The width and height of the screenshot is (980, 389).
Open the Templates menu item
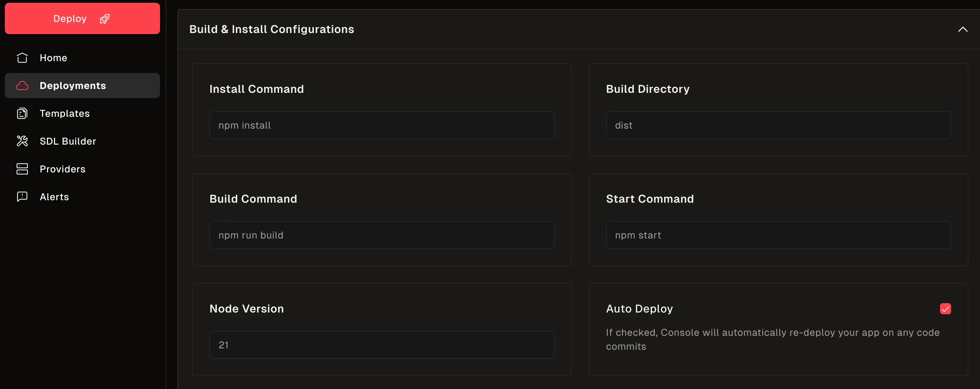[65, 113]
